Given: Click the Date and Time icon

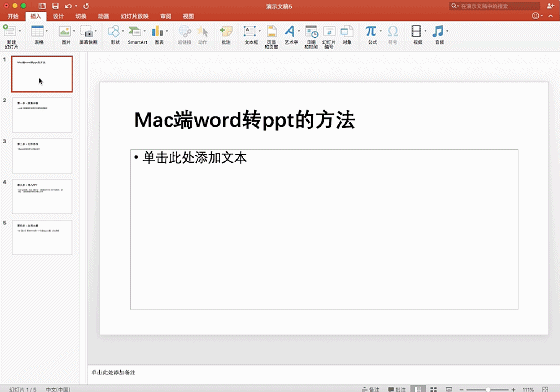Looking at the screenshot, I should pos(311,31).
